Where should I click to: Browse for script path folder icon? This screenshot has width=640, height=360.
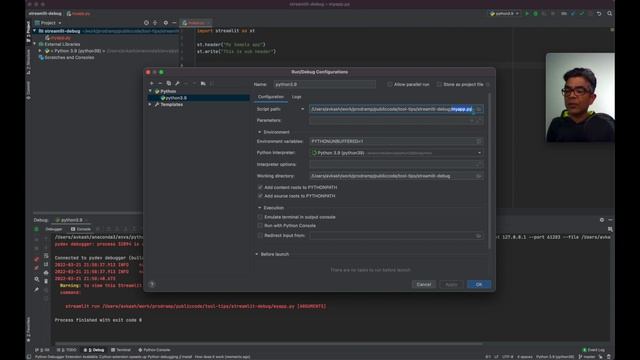coord(479,109)
